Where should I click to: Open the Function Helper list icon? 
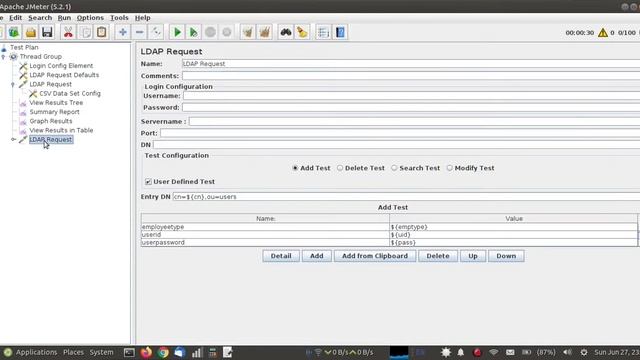point(323,32)
